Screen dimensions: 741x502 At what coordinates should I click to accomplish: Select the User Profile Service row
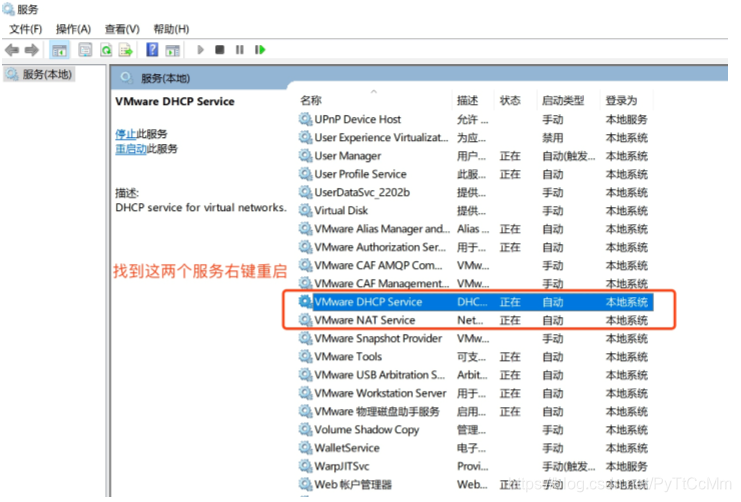tap(475, 174)
